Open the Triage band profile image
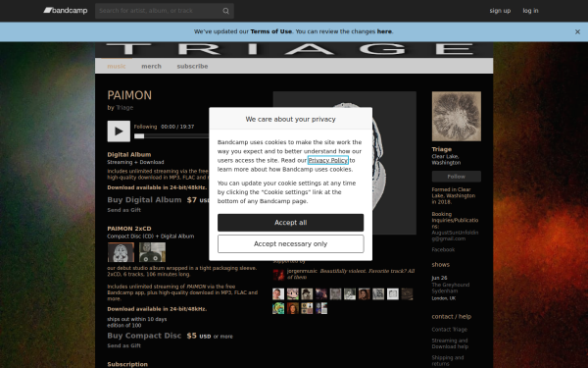The height and width of the screenshot is (368, 588). pyautogui.click(x=457, y=117)
